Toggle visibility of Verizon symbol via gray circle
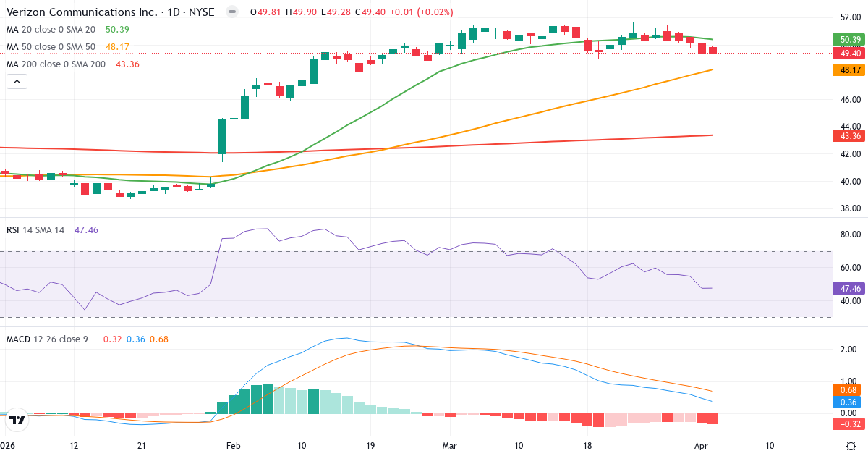868x456 pixels. [231, 12]
